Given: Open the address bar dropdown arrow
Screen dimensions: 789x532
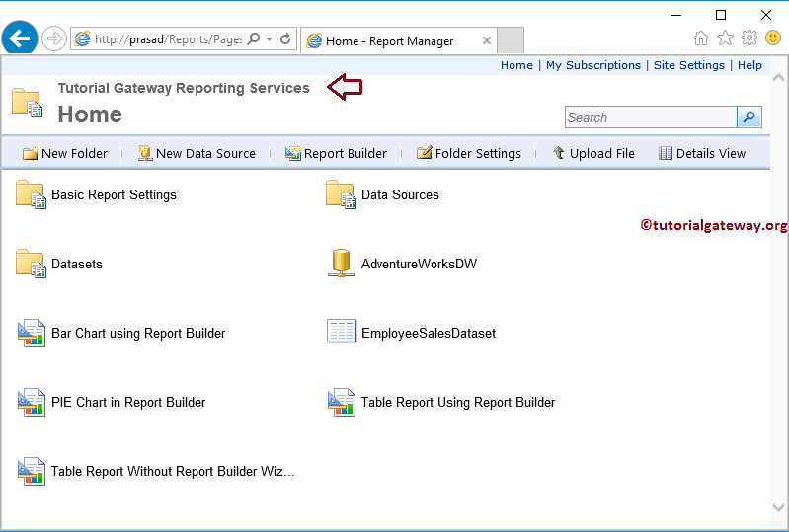Looking at the screenshot, I should 270,38.
